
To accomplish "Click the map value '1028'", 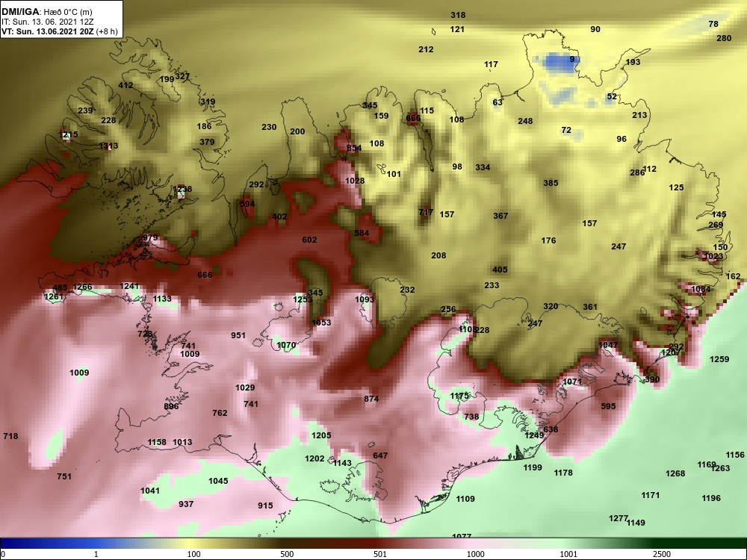I will [355, 181].
